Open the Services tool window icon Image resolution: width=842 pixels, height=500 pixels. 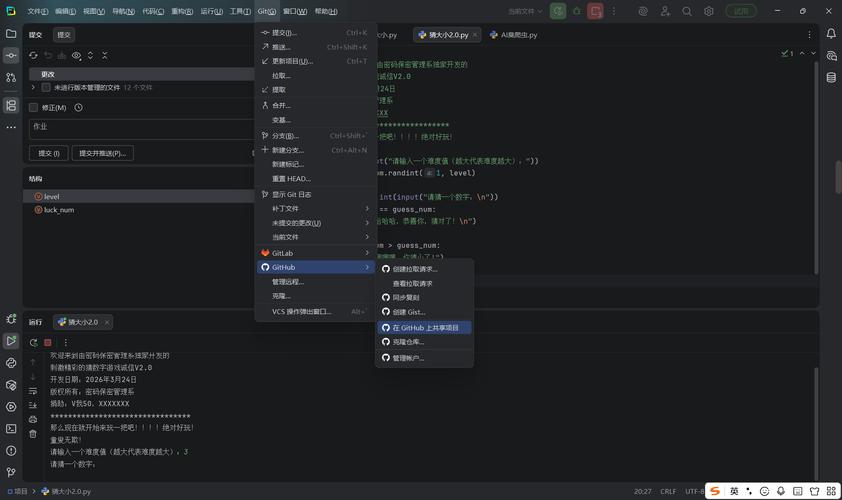[x=11, y=407]
